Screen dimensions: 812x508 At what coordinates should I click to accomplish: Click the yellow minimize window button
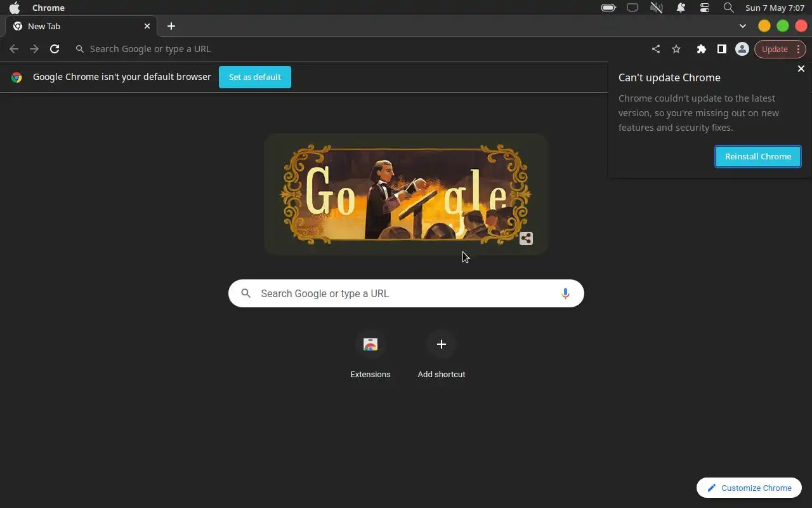pos(764,26)
